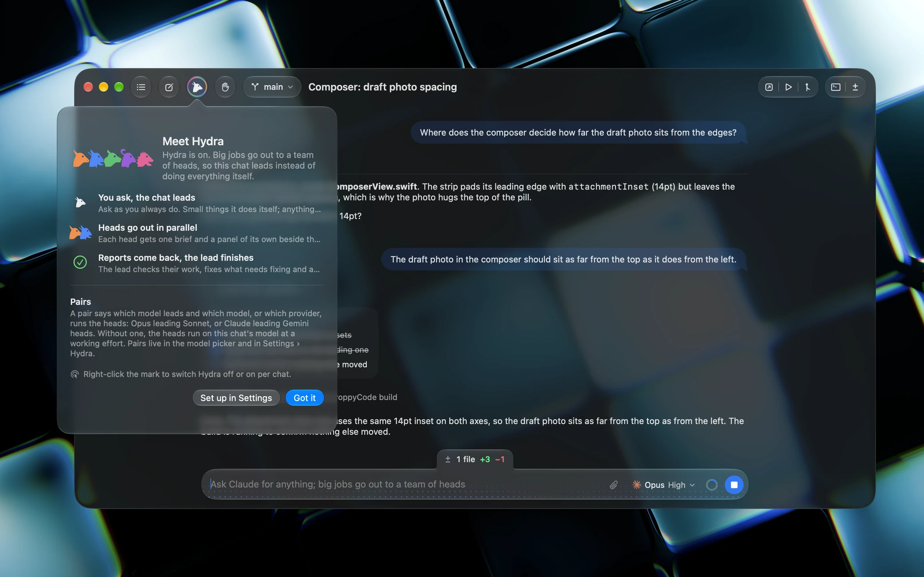Image resolution: width=924 pixels, height=577 pixels.
Task: Click 'Right-click the mark to switch Hydra' tip
Action: (x=187, y=374)
